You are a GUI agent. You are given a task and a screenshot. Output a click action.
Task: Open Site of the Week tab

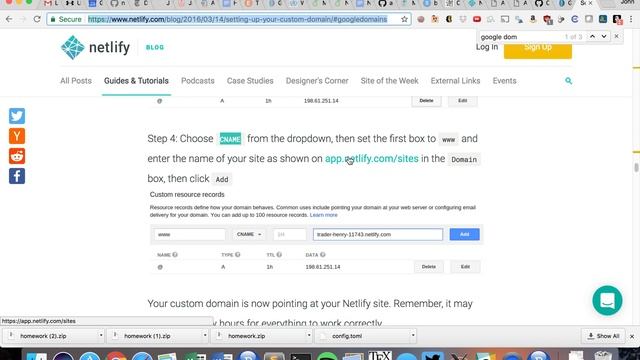389,81
